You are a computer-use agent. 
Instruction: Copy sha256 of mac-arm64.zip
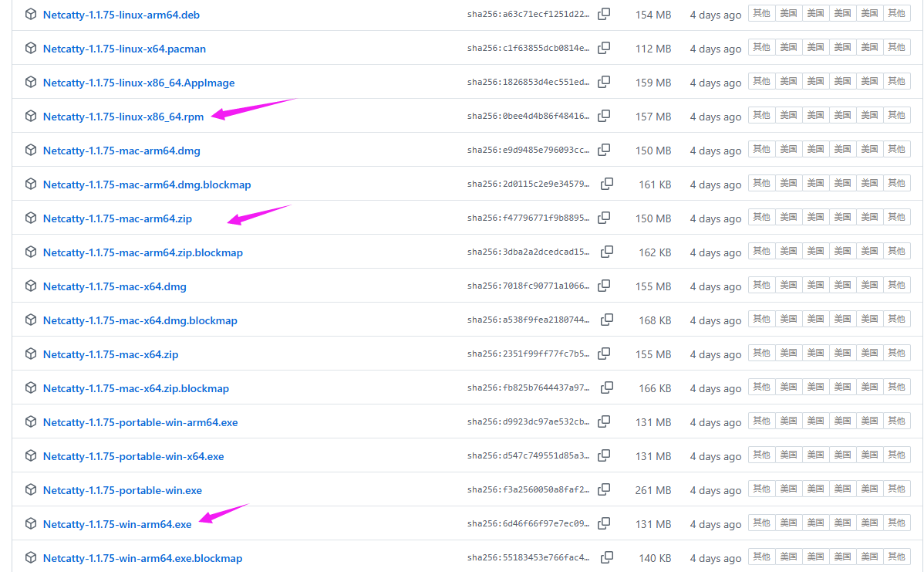pos(604,218)
